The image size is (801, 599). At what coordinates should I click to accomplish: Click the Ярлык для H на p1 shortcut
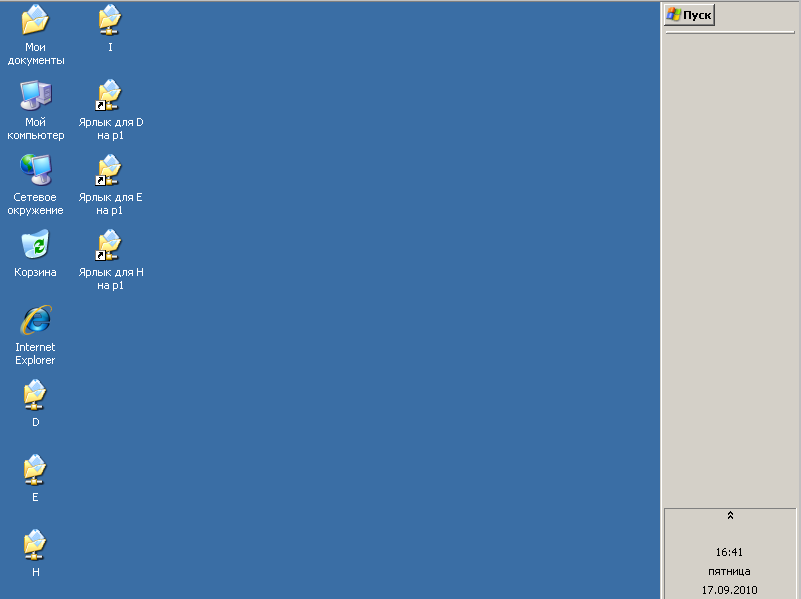click(110, 246)
